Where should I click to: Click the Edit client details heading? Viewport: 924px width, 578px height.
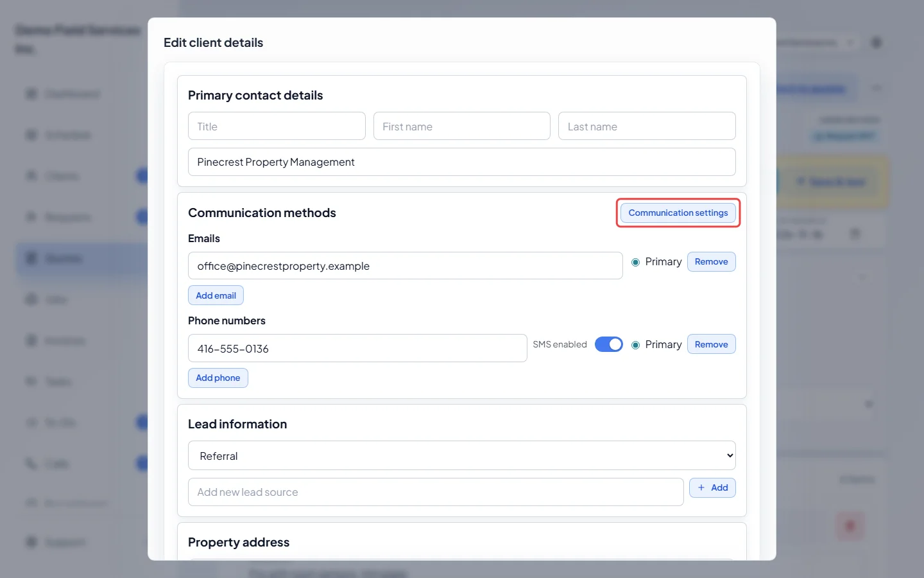pos(213,42)
